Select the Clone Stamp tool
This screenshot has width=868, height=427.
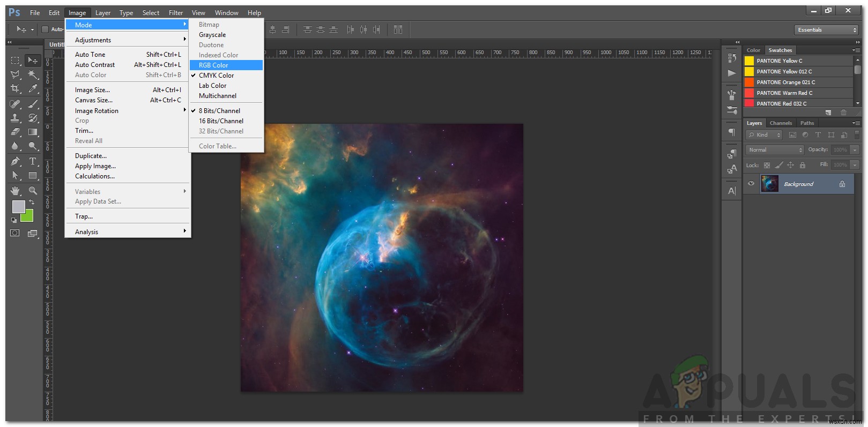[x=15, y=117]
